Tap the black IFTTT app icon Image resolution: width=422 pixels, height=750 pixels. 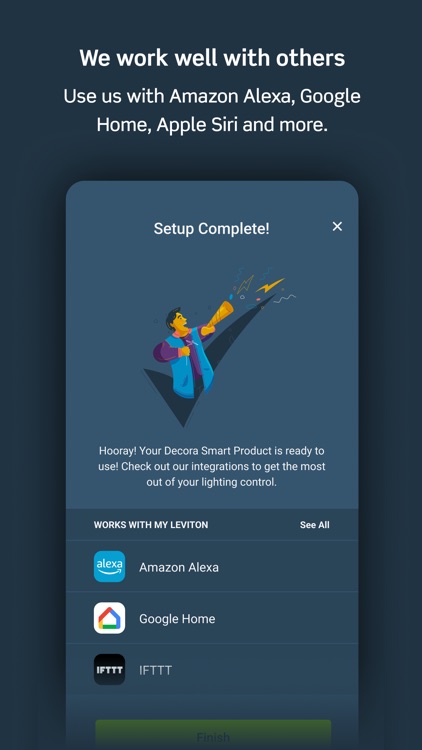tap(110, 670)
